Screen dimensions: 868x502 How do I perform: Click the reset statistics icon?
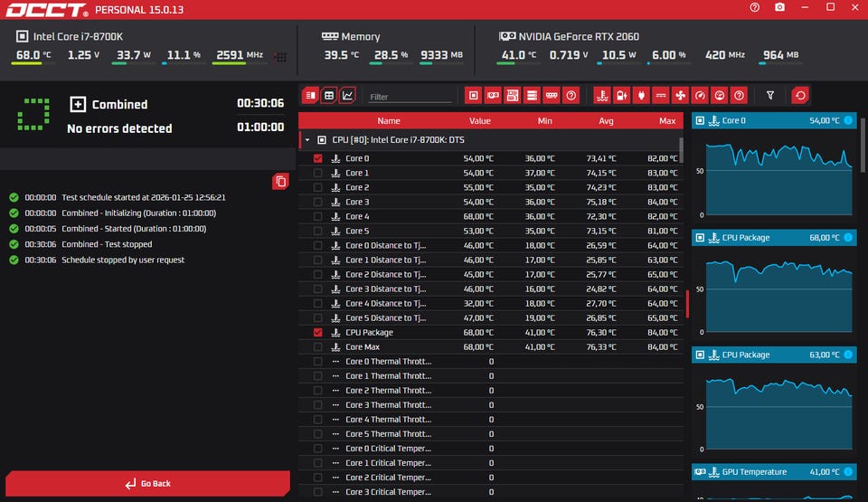[x=799, y=95]
